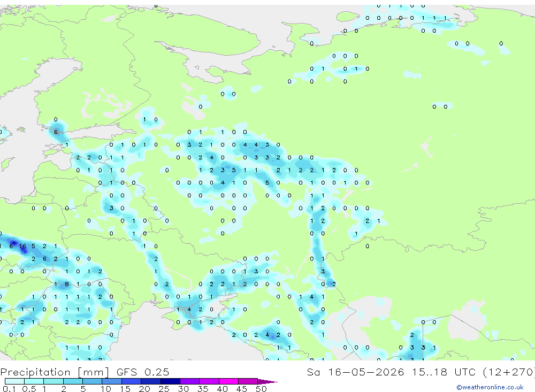The height and width of the screenshot is (392, 535).
Task: Click the legend swatch between 20 and 25
Action: tap(151, 381)
